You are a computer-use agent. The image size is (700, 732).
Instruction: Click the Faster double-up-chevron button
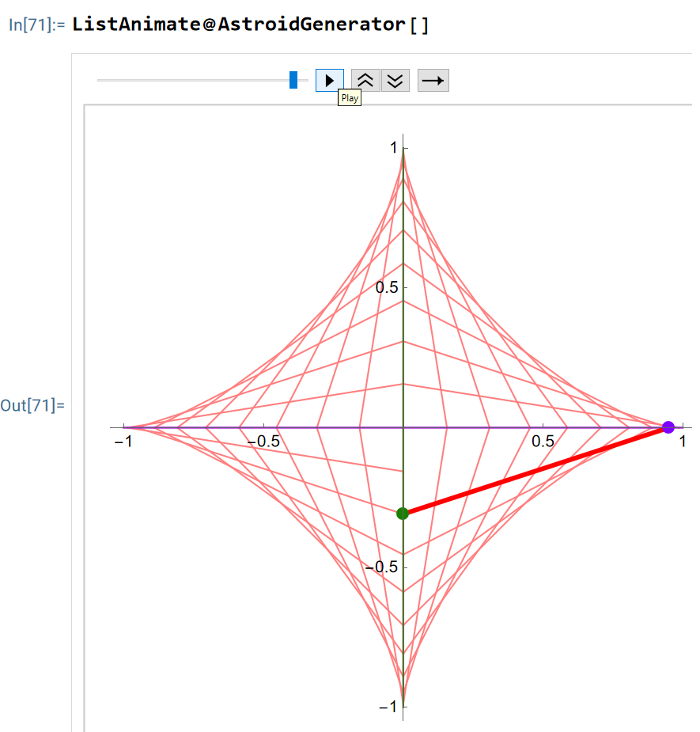pos(365,80)
